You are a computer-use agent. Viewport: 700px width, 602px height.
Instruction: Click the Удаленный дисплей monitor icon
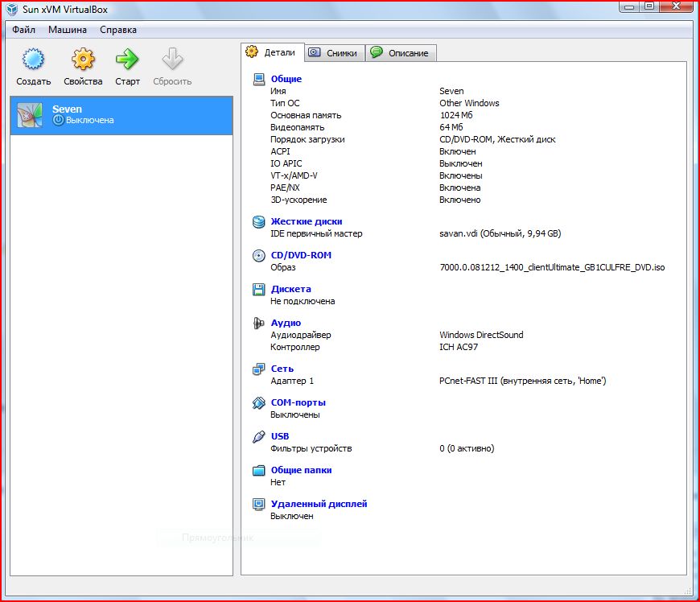click(x=259, y=504)
